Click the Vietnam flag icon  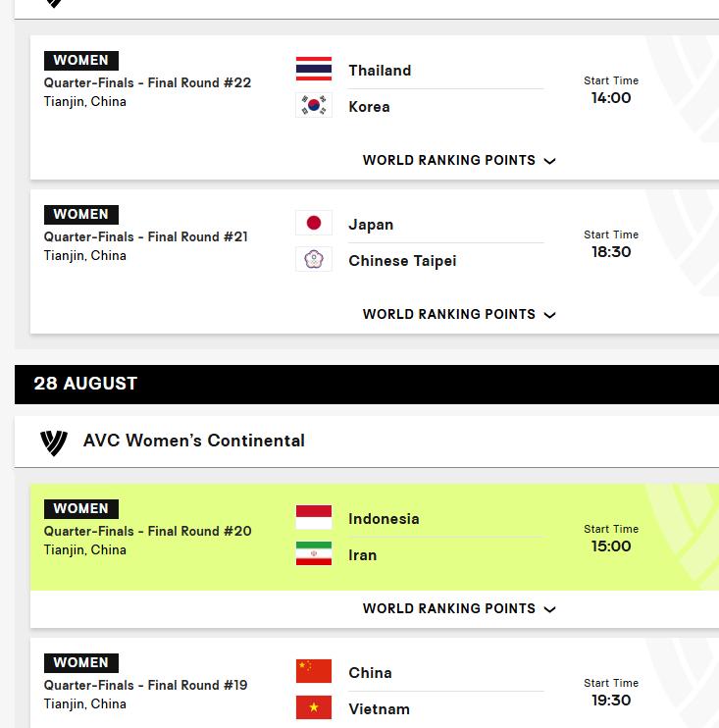314,707
